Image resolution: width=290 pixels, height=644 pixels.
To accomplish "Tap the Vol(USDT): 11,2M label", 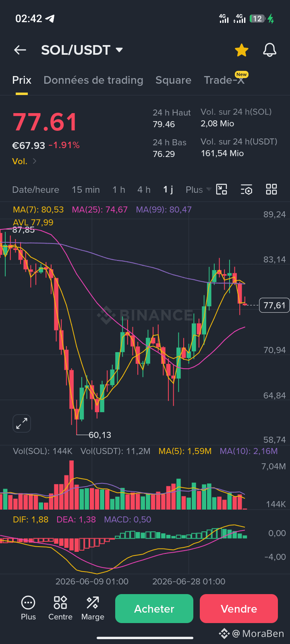I will (x=115, y=451).
